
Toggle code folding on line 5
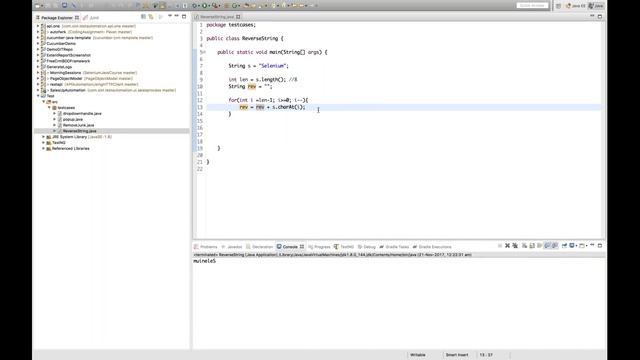tap(204, 52)
